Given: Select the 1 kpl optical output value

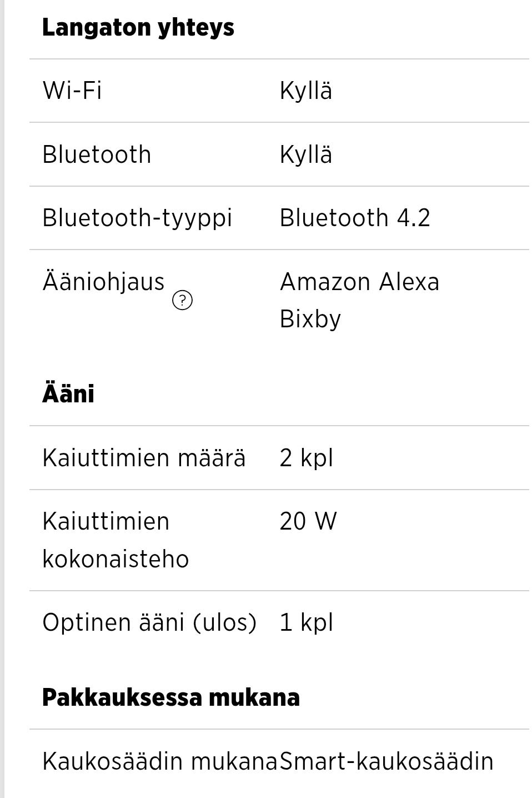Looking at the screenshot, I should [x=306, y=622].
